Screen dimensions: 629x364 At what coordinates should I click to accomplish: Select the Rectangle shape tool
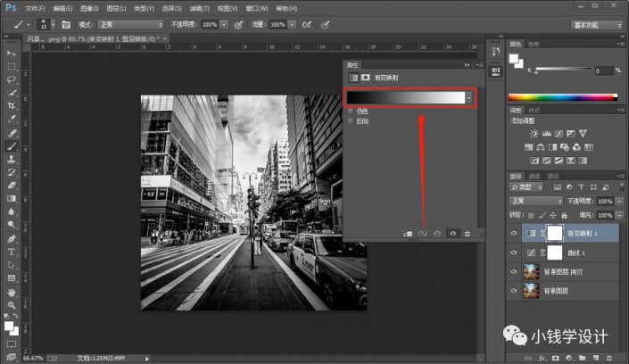(12, 278)
